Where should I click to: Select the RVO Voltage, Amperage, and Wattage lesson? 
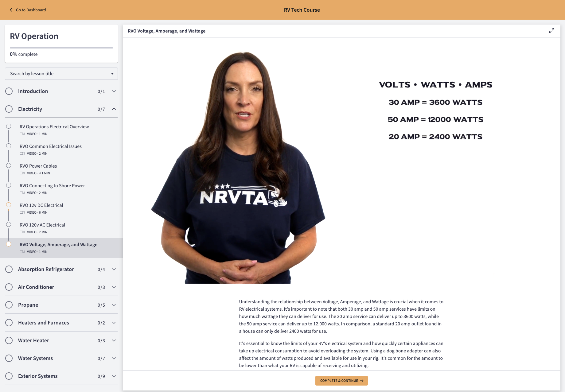[61, 248]
